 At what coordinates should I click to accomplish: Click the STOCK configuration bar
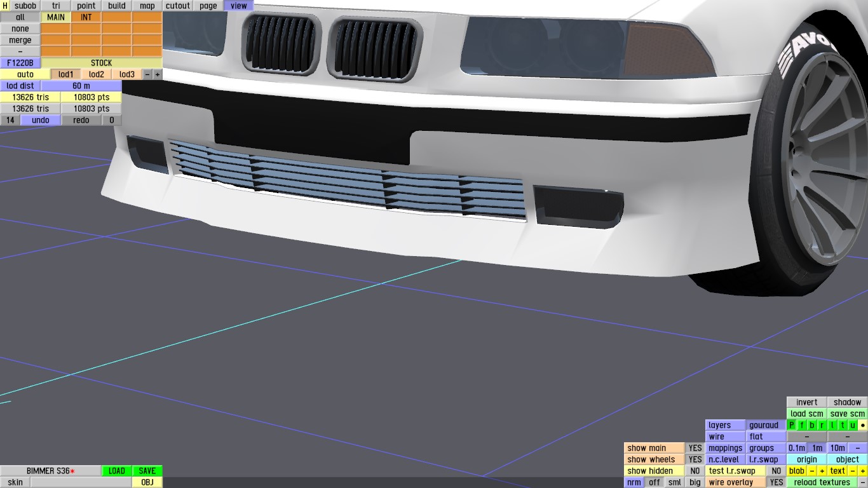pos(102,63)
